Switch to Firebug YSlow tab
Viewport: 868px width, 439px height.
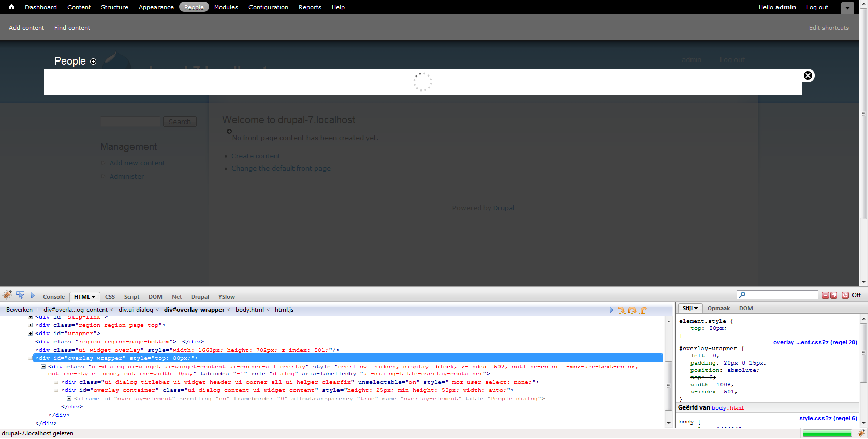point(226,297)
